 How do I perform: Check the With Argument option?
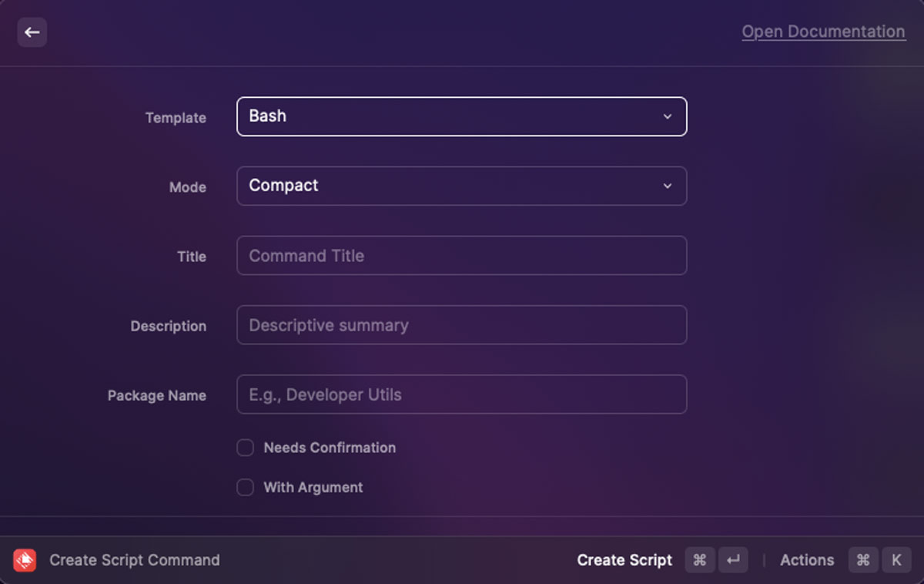pyautogui.click(x=245, y=487)
